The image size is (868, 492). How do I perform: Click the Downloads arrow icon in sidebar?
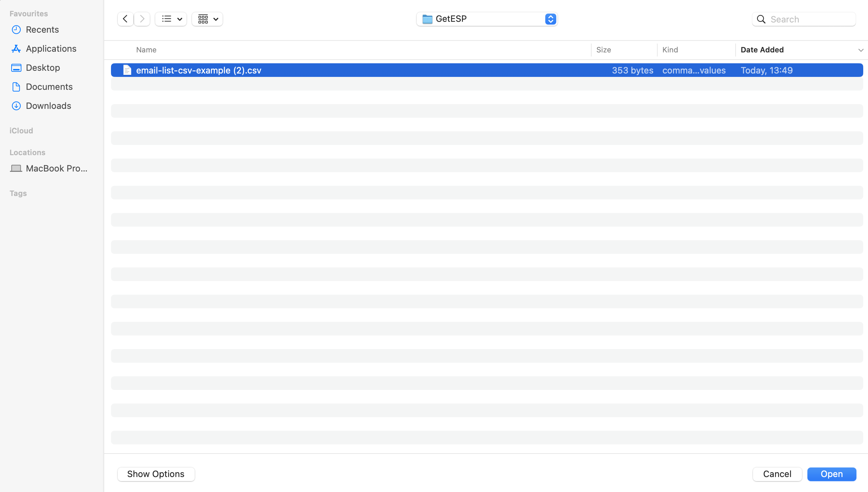point(16,106)
